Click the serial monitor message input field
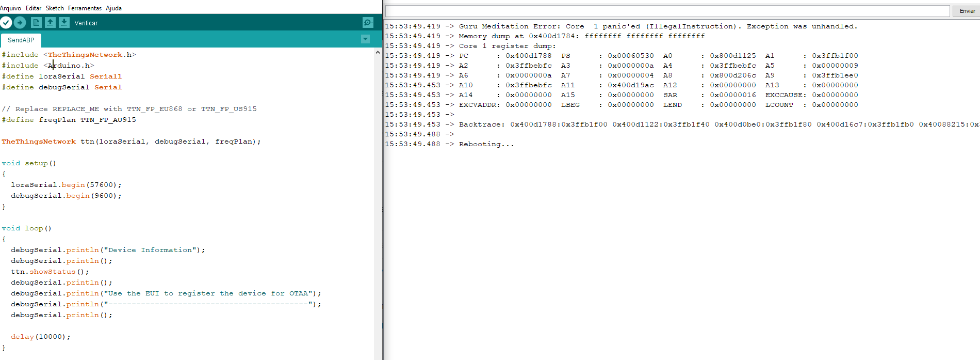The width and height of the screenshot is (980, 360). click(x=667, y=11)
